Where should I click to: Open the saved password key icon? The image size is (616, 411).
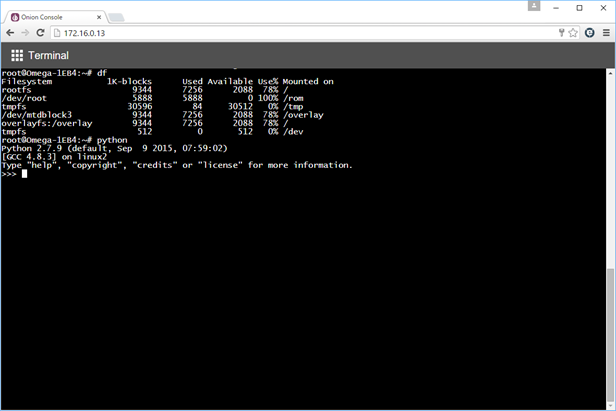[560, 33]
